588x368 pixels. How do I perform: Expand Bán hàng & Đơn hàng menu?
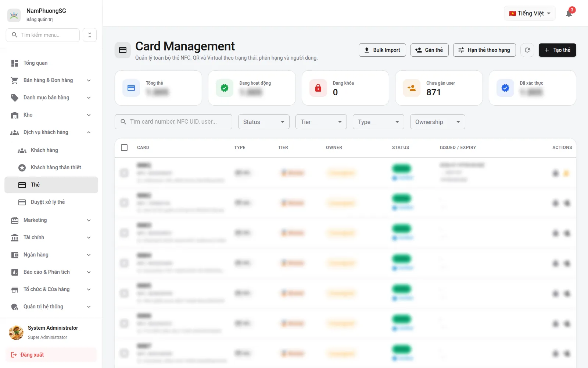point(51,80)
